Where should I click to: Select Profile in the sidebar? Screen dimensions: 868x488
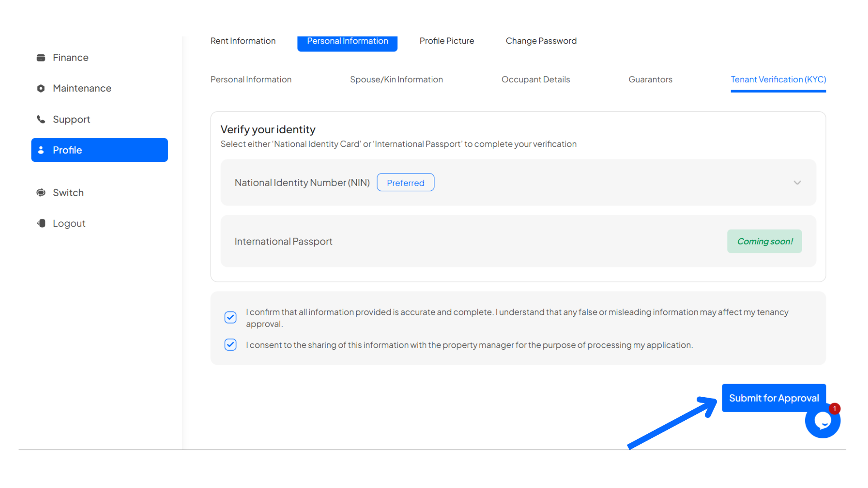[99, 150]
